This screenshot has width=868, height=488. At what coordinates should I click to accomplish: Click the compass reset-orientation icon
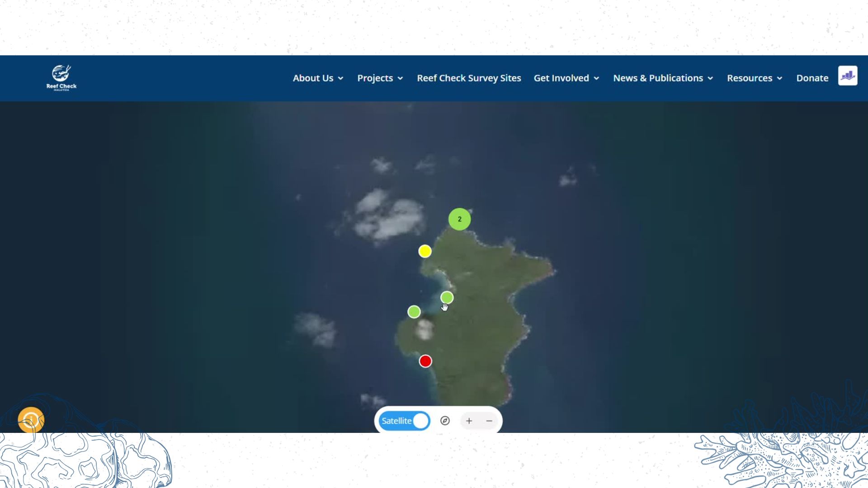pos(445,421)
